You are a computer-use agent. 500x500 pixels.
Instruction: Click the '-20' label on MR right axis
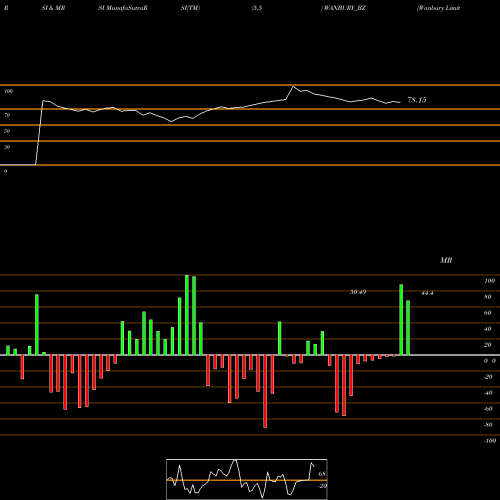click(x=488, y=377)
